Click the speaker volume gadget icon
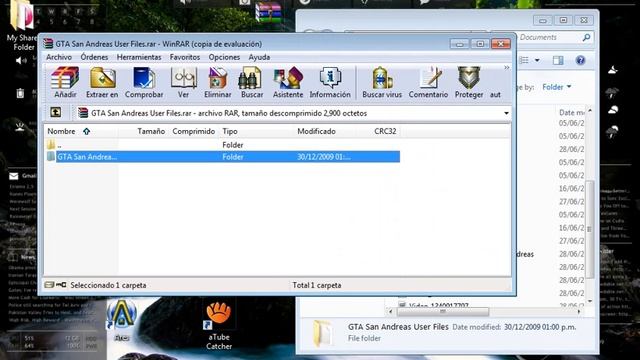This screenshot has height=360, width=640. click(20, 61)
